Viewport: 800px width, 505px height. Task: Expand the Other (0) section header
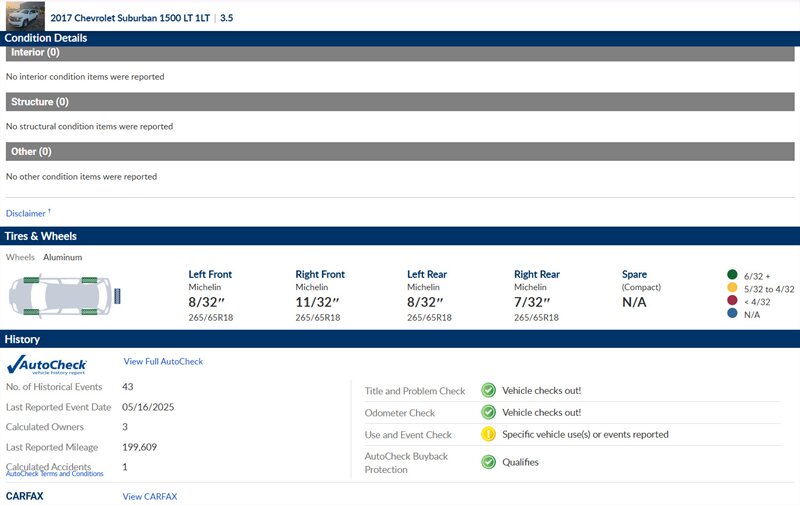[x=400, y=152]
